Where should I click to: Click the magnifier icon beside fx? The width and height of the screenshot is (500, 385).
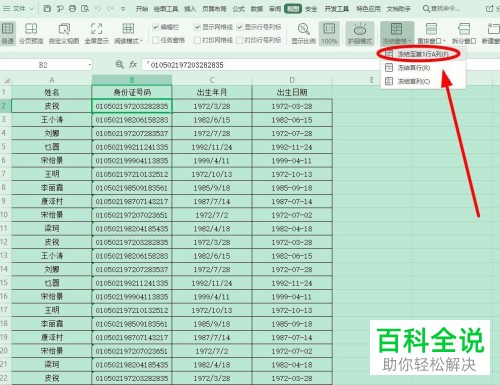point(119,64)
